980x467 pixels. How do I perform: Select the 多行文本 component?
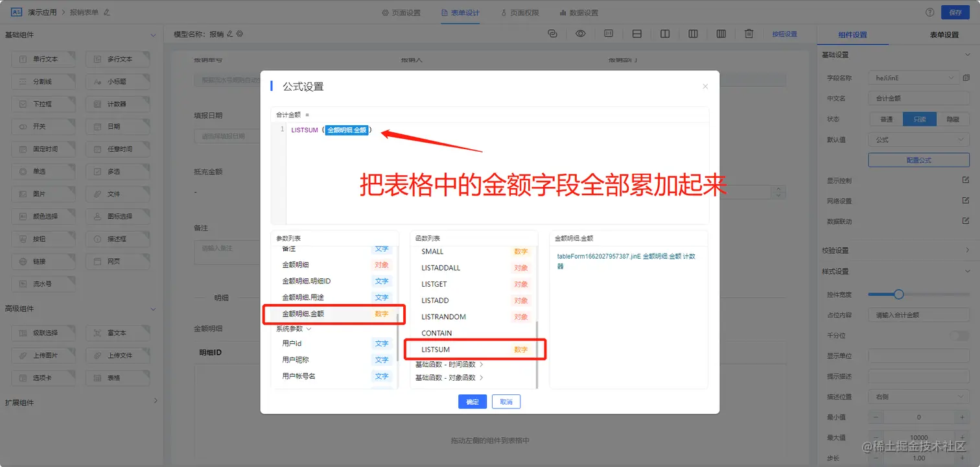point(117,59)
